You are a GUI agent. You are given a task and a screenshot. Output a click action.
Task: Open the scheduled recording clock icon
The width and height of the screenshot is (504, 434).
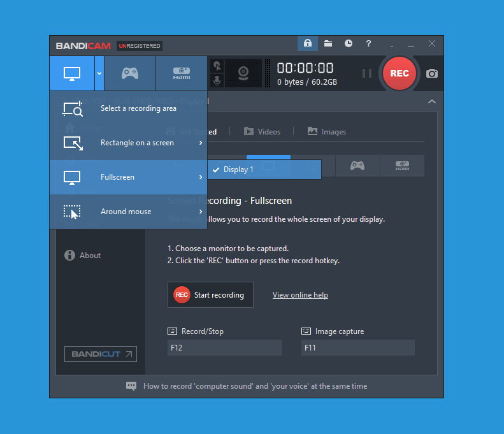pyautogui.click(x=349, y=43)
